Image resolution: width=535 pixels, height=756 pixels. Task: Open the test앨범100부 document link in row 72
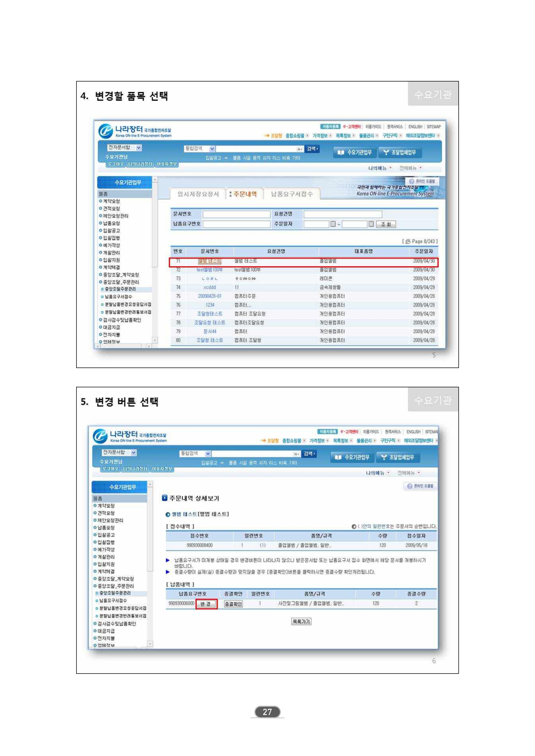209,270
